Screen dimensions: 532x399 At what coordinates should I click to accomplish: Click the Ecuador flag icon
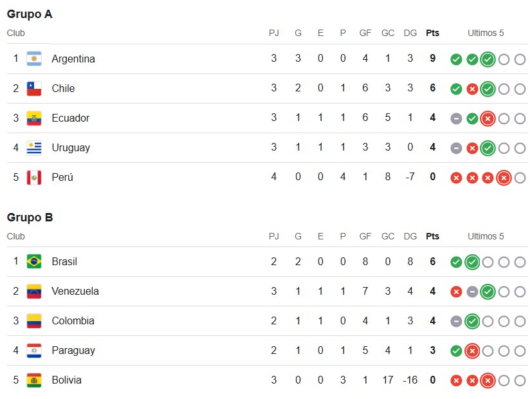[x=34, y=118]
